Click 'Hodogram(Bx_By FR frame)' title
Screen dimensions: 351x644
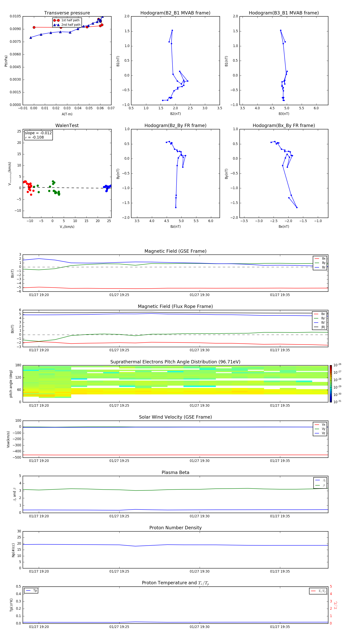[x=284, y=125]
